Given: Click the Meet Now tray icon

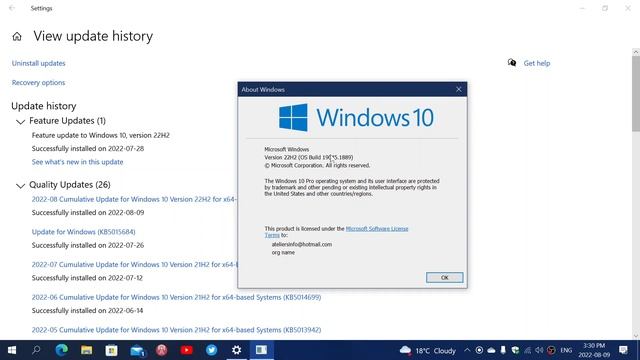Looking at the screenshot, I should tap(479, 350).
